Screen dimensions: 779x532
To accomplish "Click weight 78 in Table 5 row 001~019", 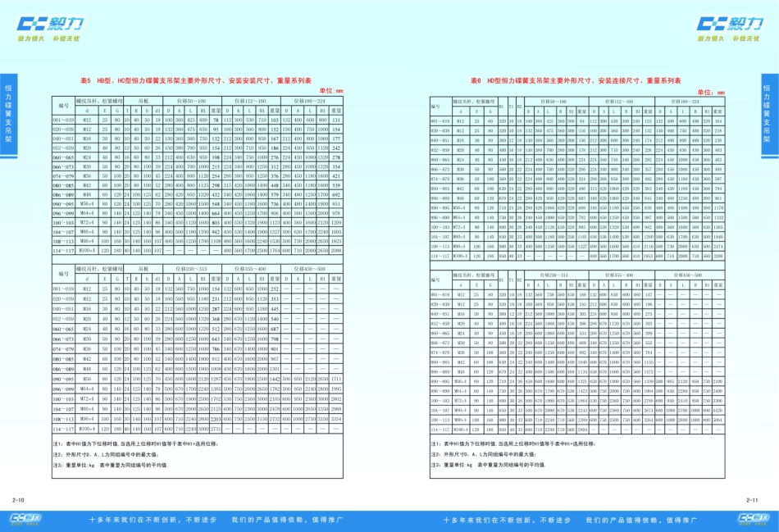I will [x=216, y=120].
